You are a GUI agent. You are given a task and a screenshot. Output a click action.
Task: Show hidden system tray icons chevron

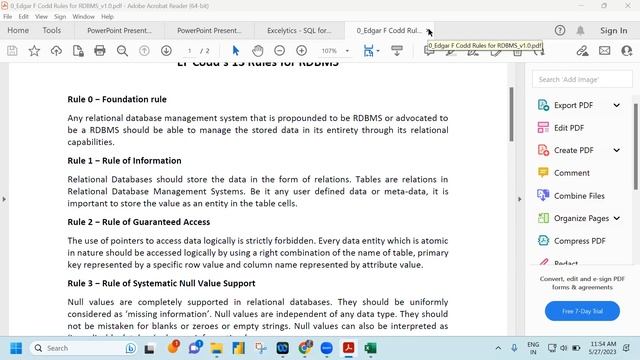498,348
